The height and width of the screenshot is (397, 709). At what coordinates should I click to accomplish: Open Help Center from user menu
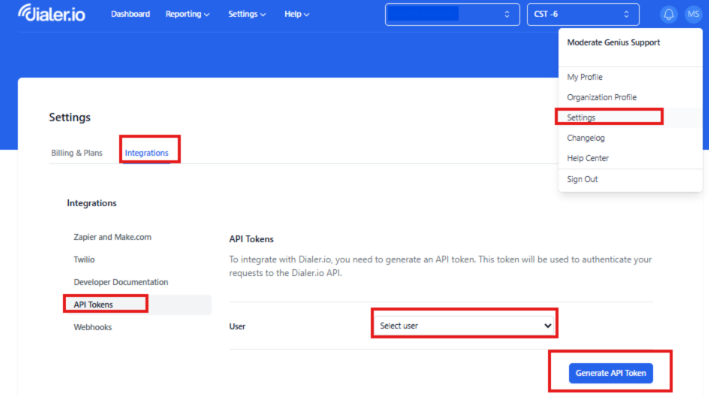point(588,158)
